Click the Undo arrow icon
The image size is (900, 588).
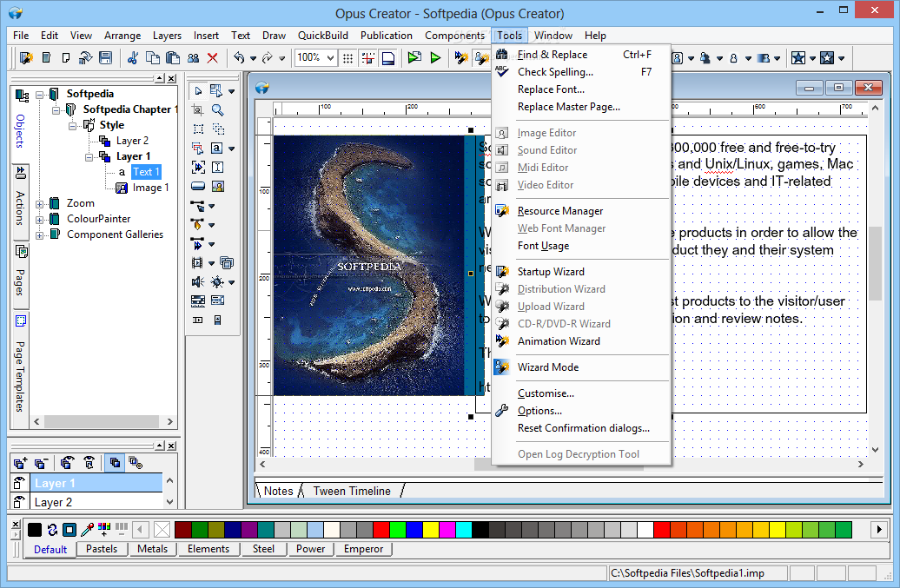pyautogui.click(x=240, y=58)
